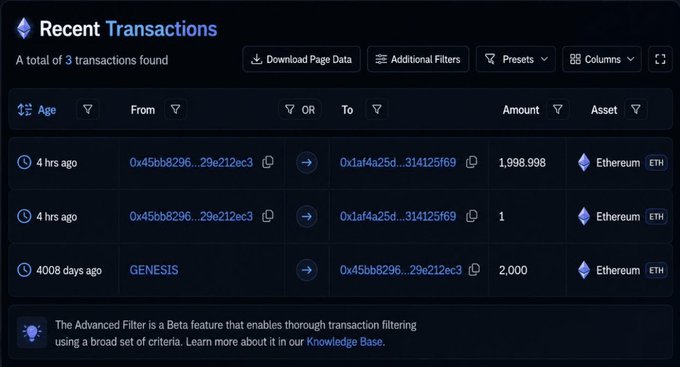Open the GENESIS sender link
Screen dimensions: 680x367
point(154,270)
